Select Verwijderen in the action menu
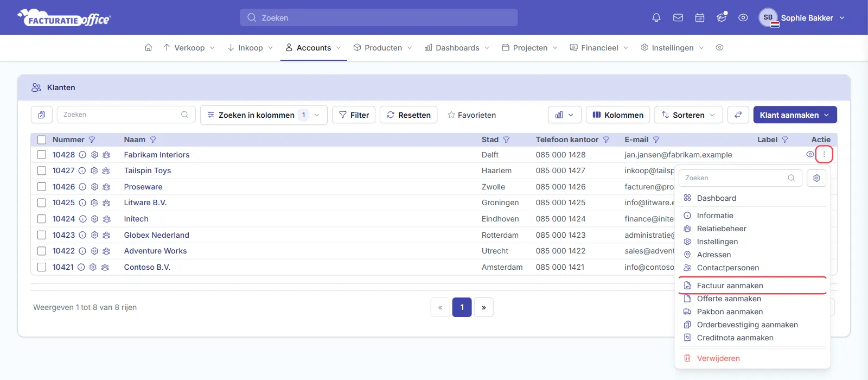 click(752, 358)
